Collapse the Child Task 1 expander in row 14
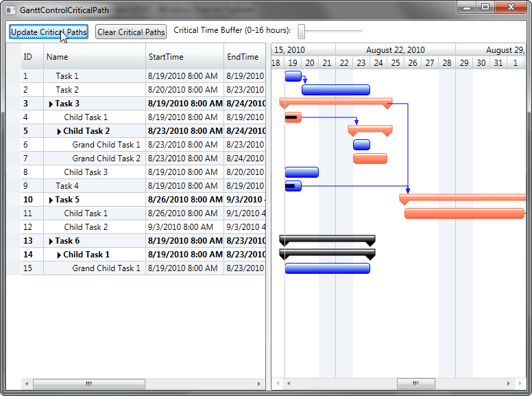The image size is (532, 396). (x=59, y=255)
